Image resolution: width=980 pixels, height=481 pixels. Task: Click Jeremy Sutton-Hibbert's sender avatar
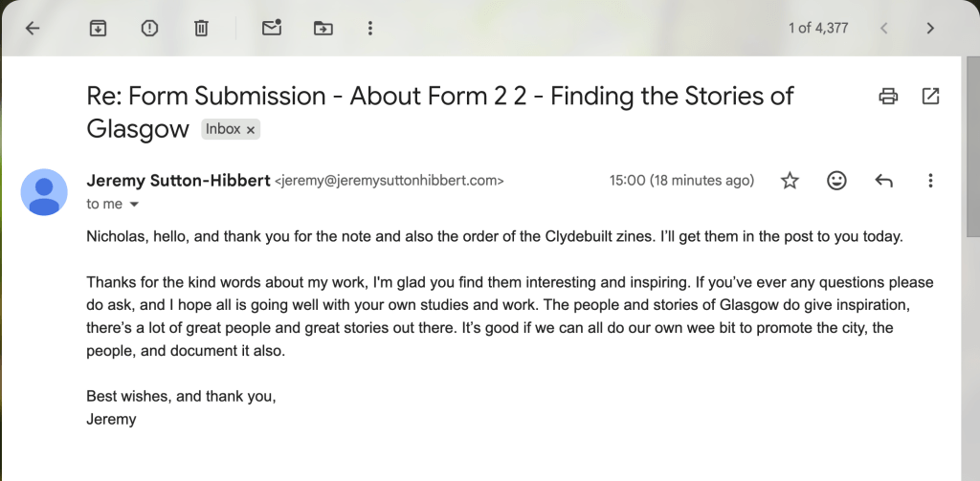(x=44, y=191)
